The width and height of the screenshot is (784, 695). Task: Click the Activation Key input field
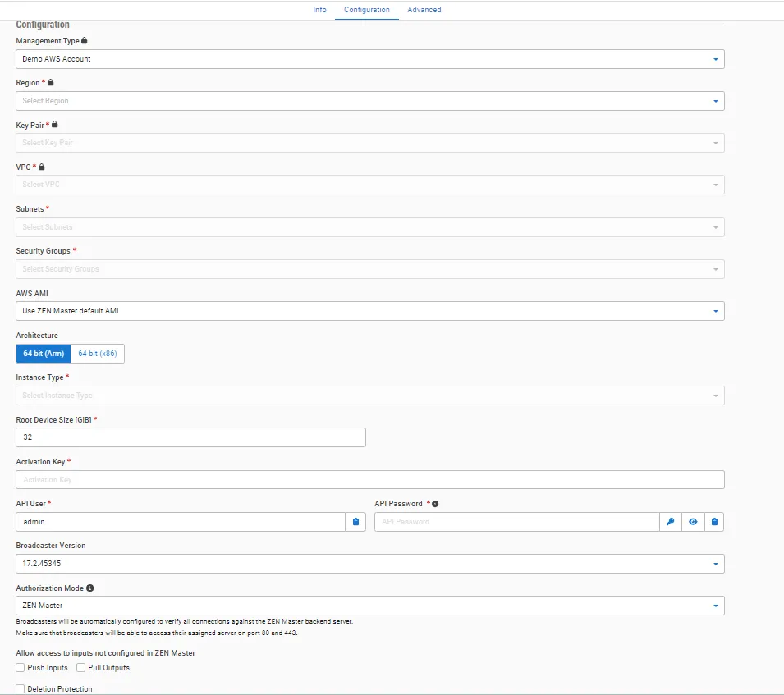pos(370,480)
